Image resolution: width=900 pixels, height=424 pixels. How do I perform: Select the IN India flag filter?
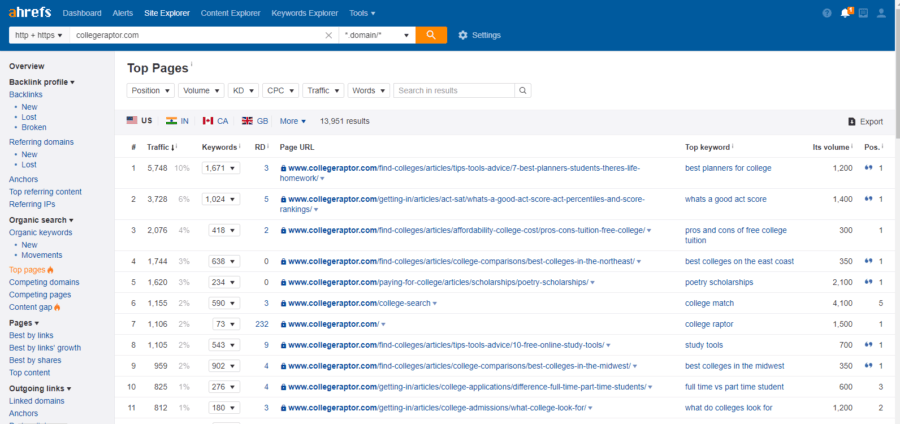[177, 121]
